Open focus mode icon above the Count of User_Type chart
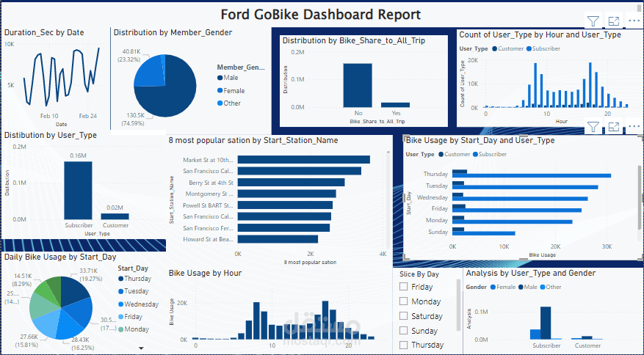This screenshot has height=355, width=644. (614, 21)
